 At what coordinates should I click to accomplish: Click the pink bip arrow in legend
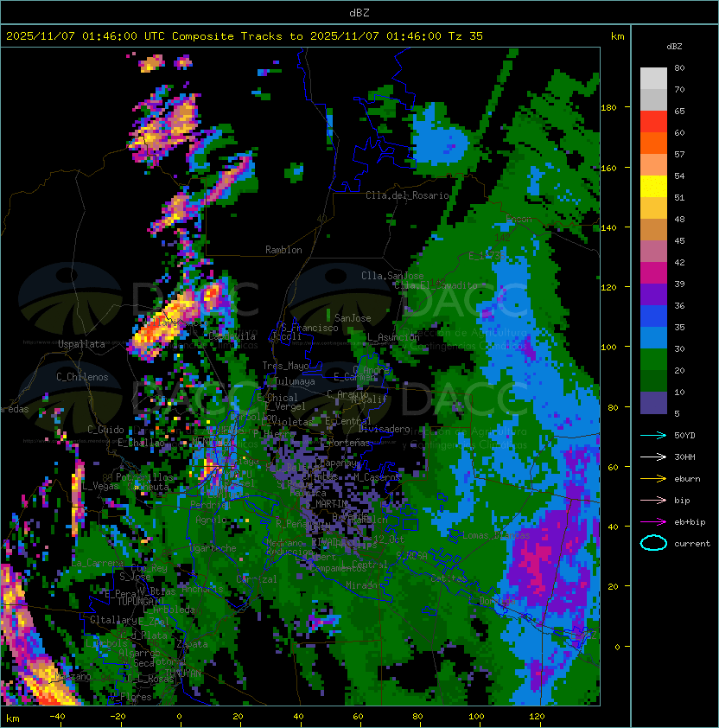(x=653, y=500)
